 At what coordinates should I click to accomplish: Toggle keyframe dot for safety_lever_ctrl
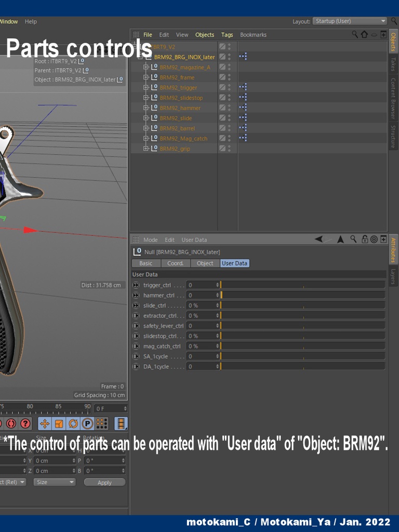pos(136,326)
